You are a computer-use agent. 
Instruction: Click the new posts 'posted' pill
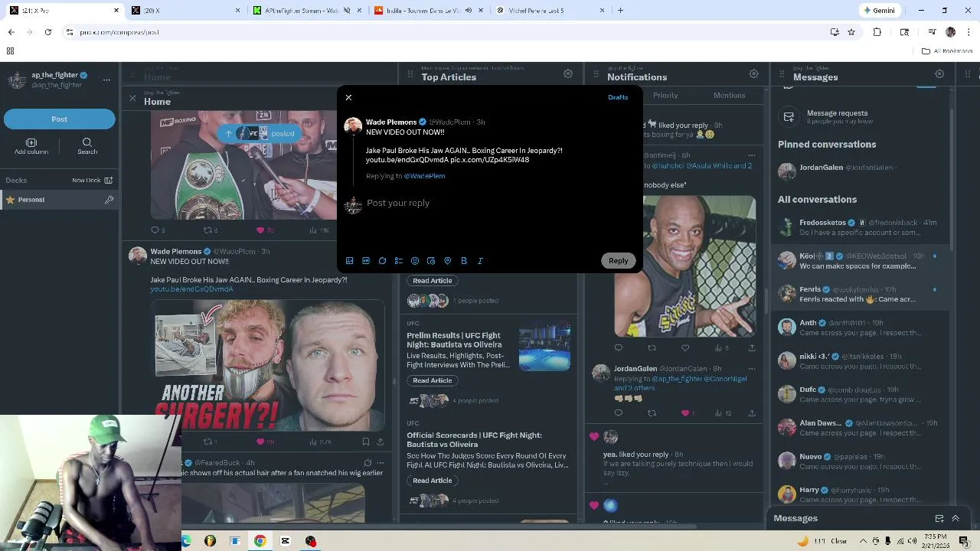pos(259,133)
